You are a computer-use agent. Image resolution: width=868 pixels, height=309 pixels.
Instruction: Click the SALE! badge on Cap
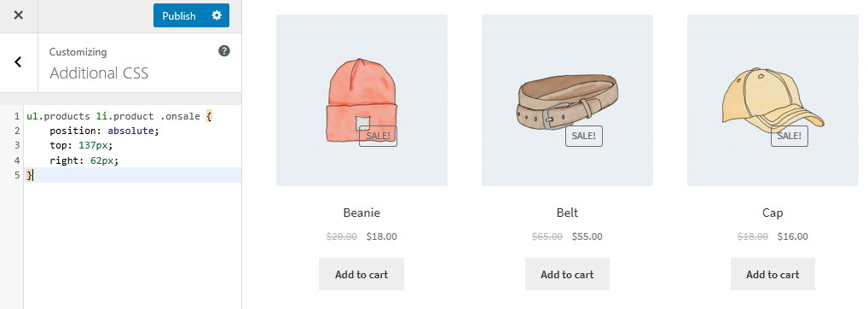[790, 136]
